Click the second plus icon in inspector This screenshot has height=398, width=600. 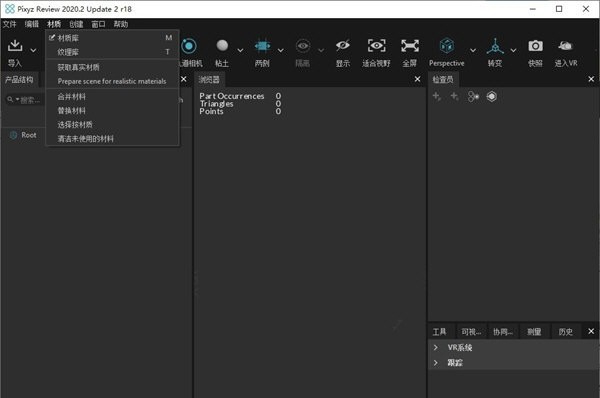click(x=455, y=96)
